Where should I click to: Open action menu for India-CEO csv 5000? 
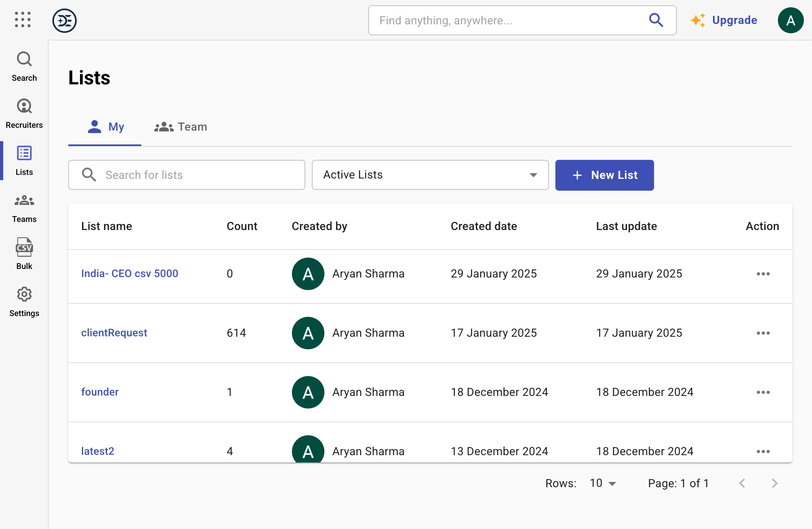[763, 274]
